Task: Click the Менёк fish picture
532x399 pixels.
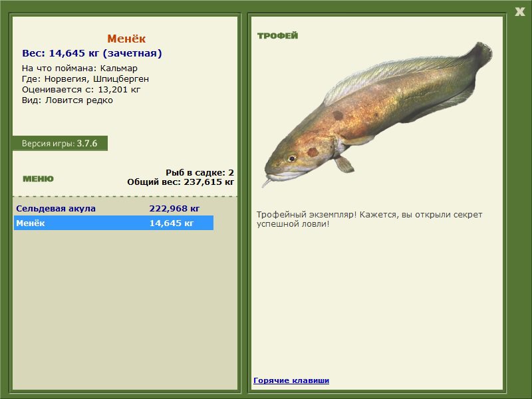Action: click(x=378, y=114)
